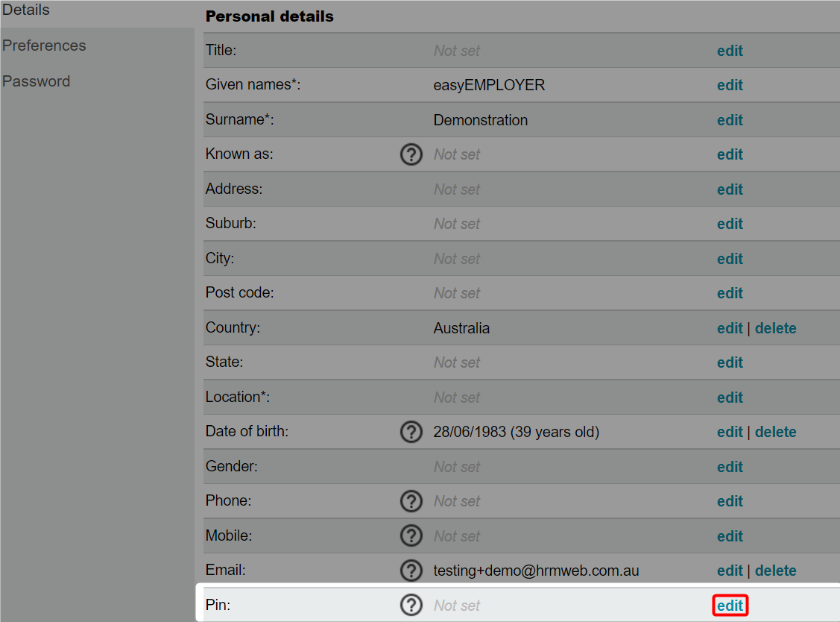Select the 'Demonstration' surname value

(x=481, y=120)
